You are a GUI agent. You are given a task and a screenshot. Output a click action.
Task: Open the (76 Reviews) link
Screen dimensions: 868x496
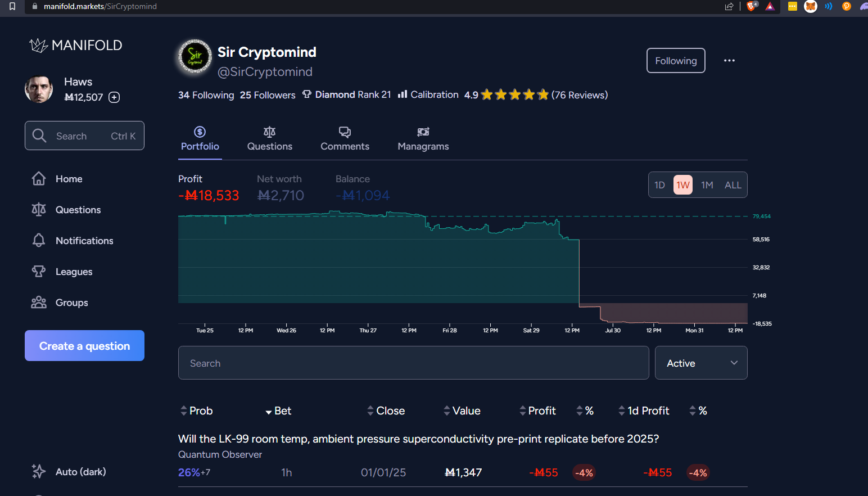point(580,95)
